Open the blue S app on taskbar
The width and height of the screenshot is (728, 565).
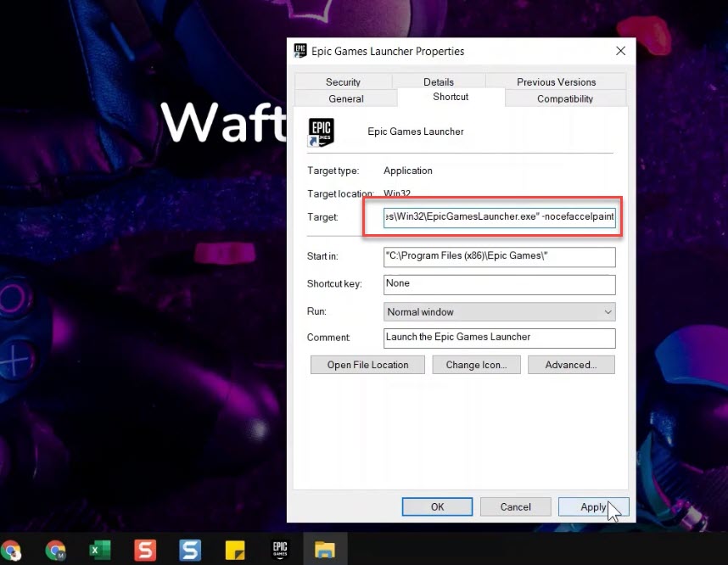(190, 551)
